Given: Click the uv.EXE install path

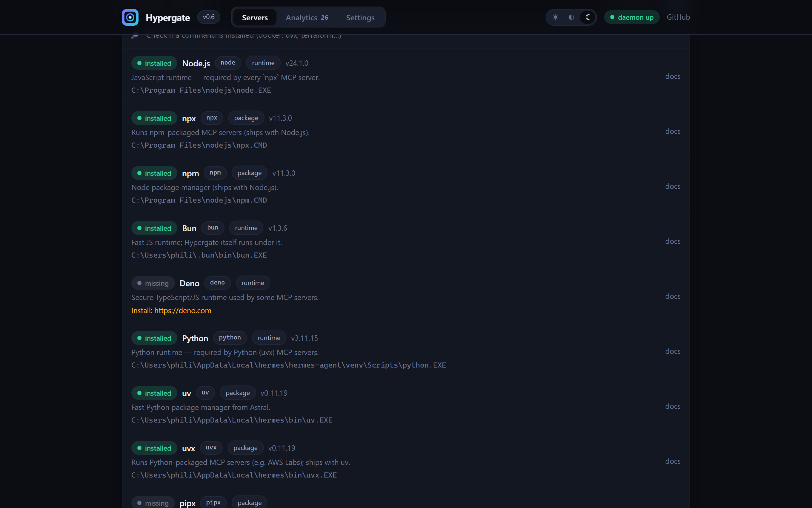Looking at the screenshot, I should click(232, 420).
